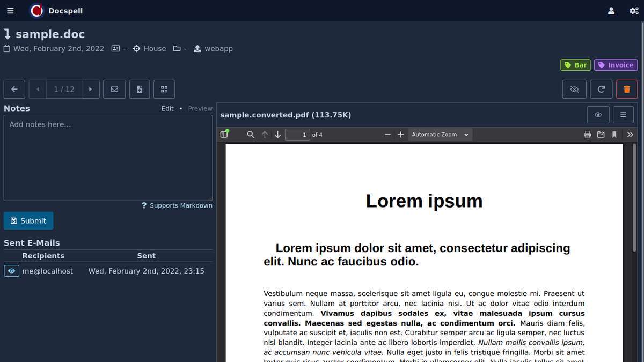Viewport: 644px width, 362px height.
Task: Click into the notes text area
Action: 108,158
